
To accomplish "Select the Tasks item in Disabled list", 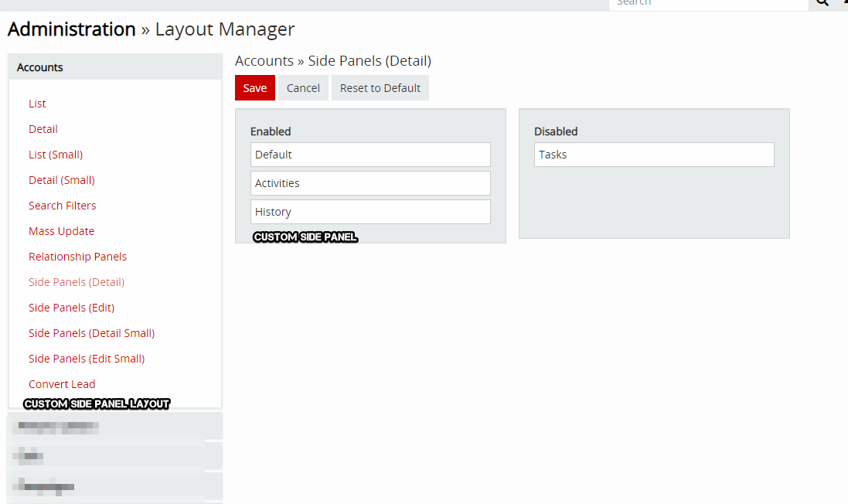I will tap(654, 155).
